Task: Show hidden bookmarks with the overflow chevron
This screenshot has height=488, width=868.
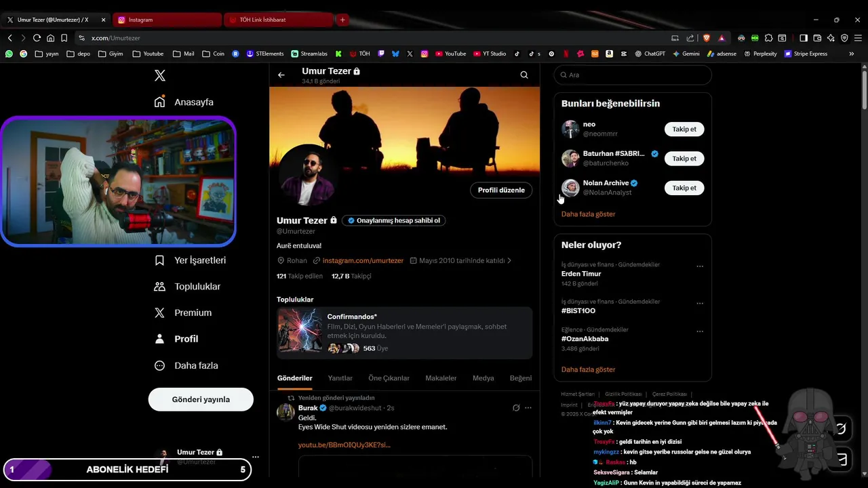Action: pos(852,54)
